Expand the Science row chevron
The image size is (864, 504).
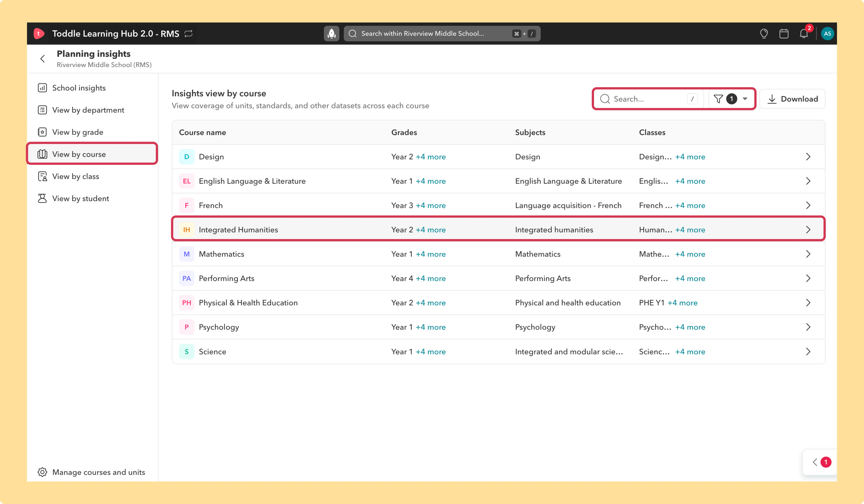(808, 351)
